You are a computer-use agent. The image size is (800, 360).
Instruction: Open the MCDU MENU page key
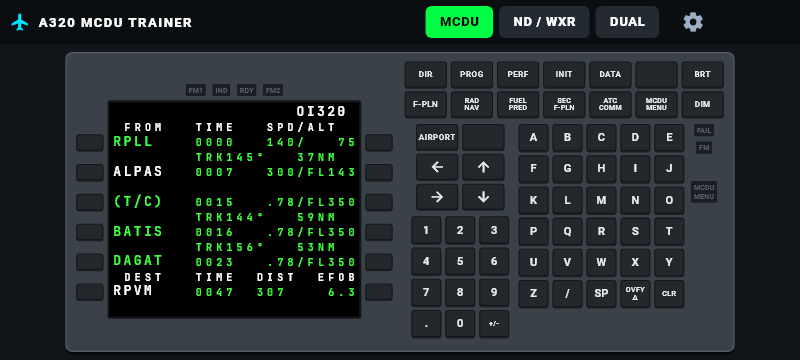656,105
